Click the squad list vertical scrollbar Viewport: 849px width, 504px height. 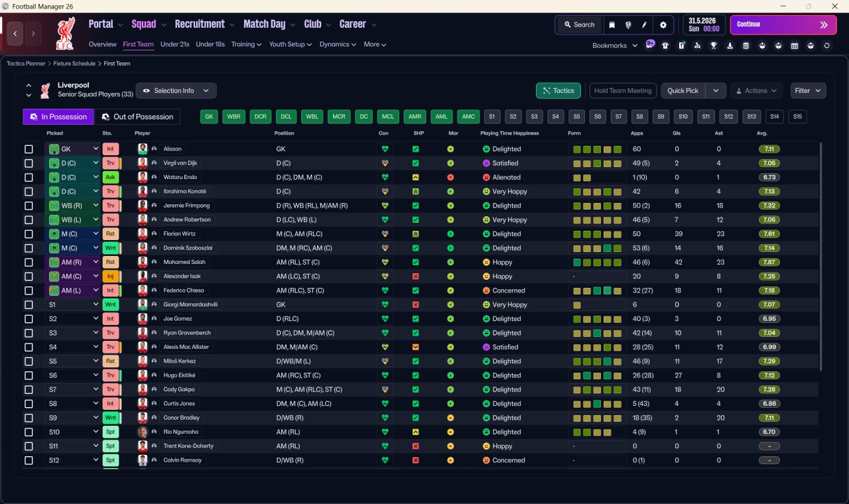(x=821, y=256)
